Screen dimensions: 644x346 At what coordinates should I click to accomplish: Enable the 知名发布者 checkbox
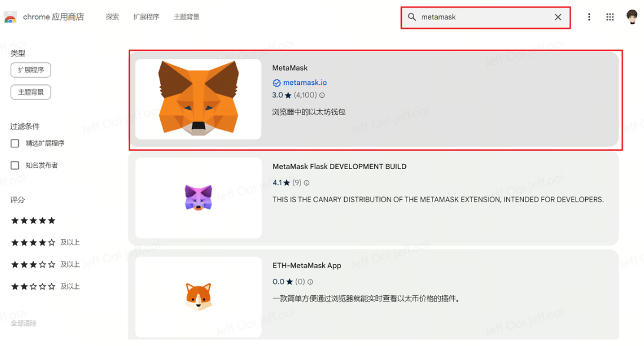(x=15, y=165)
